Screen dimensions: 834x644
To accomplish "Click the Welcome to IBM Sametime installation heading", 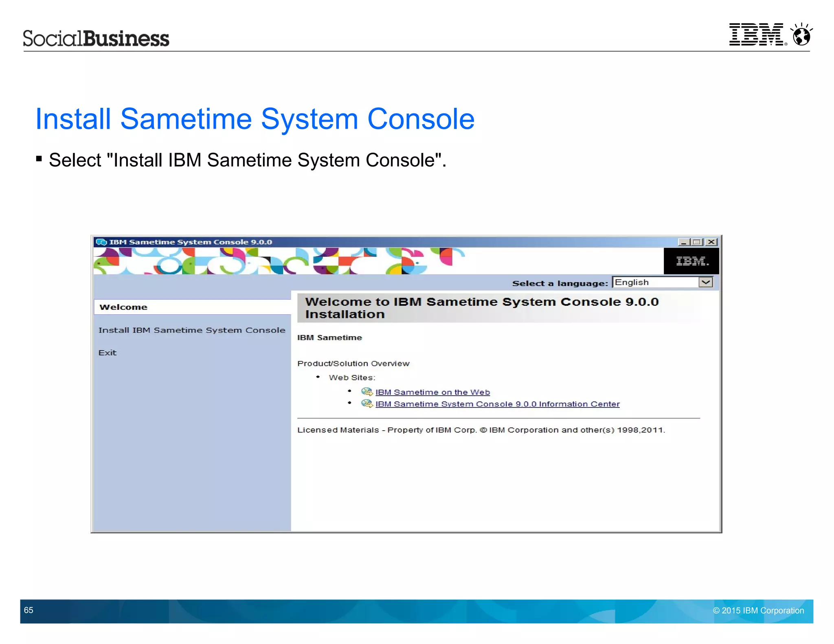I will pyautogui.click(x=482, y=308).
